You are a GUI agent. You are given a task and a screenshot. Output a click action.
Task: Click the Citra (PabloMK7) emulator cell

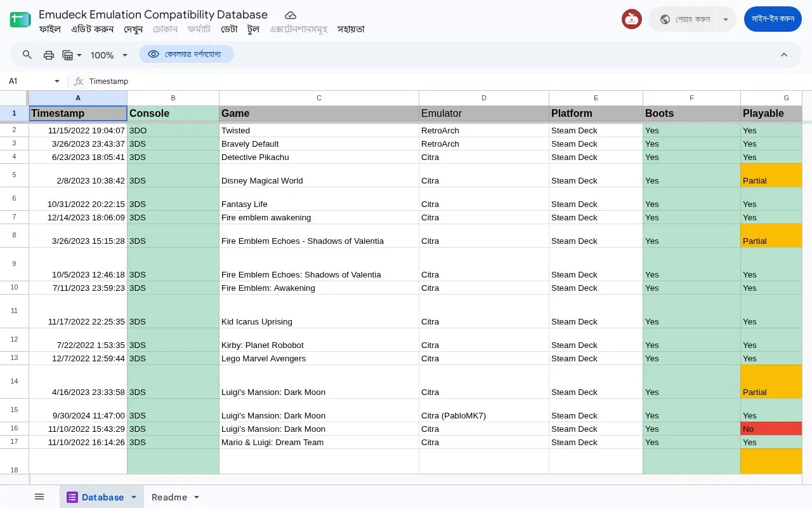pos(484,410)
